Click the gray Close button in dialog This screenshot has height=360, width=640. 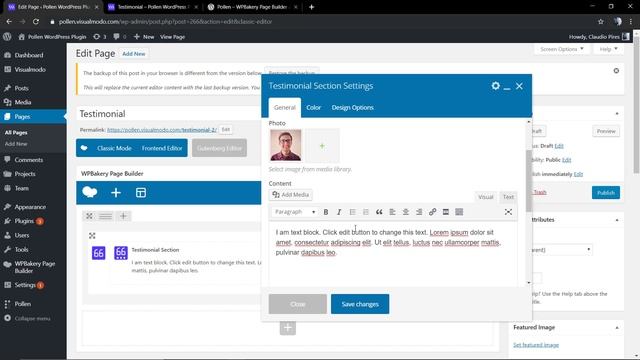298,304
